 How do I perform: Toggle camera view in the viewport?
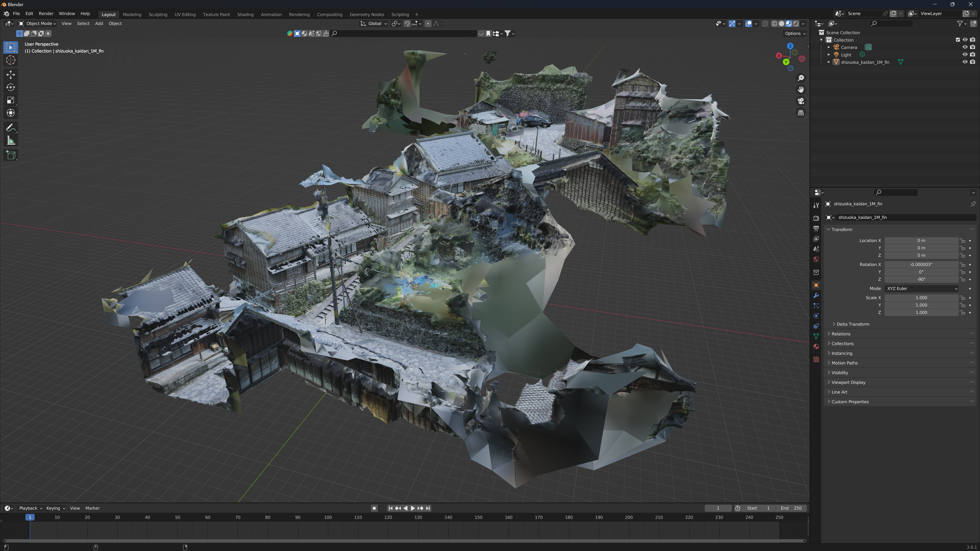tap(801, 101)
